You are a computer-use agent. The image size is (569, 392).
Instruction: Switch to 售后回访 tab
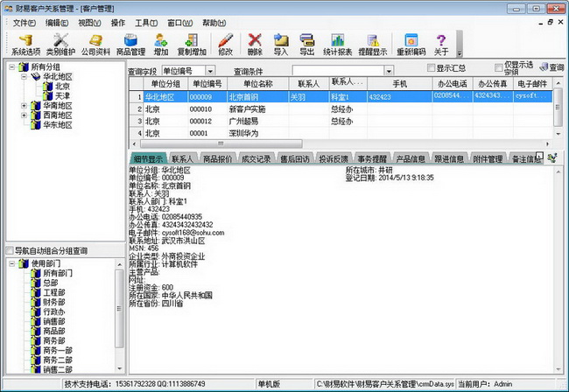coord(295,158)
